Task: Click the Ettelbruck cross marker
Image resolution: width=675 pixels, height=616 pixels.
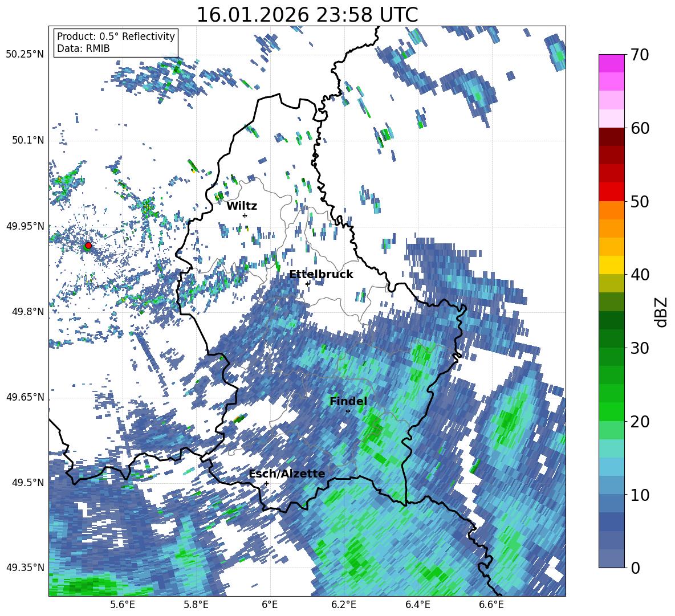Action: pos(307,284)
